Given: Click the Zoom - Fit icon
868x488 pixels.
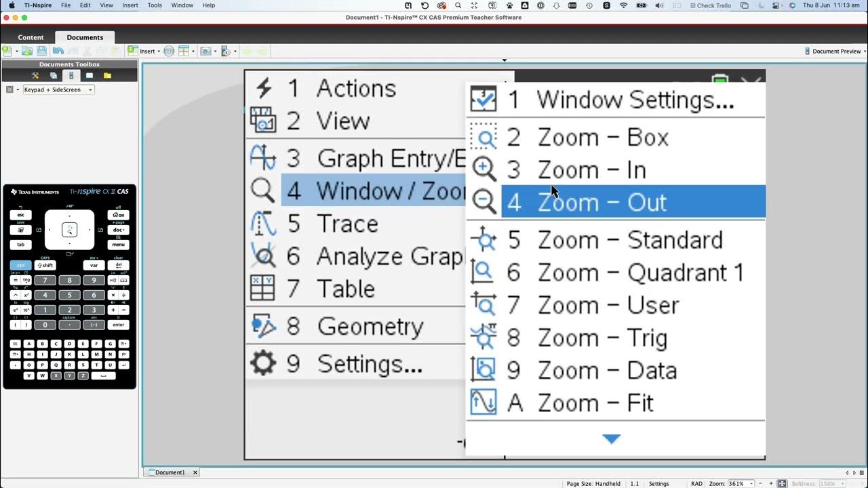Looking at the screenshot, I should click(x=484, y=403).
